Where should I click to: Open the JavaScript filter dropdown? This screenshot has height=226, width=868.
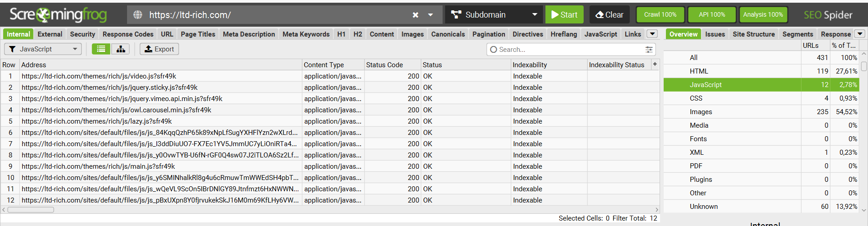coord(43,49)
